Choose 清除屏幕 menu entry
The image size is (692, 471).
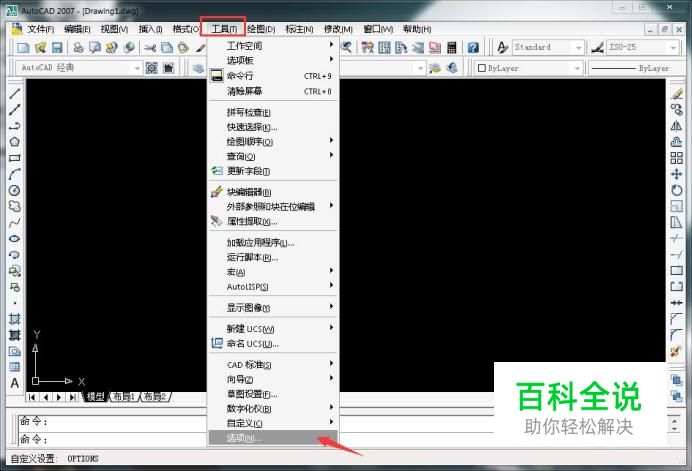pos(272,91)
